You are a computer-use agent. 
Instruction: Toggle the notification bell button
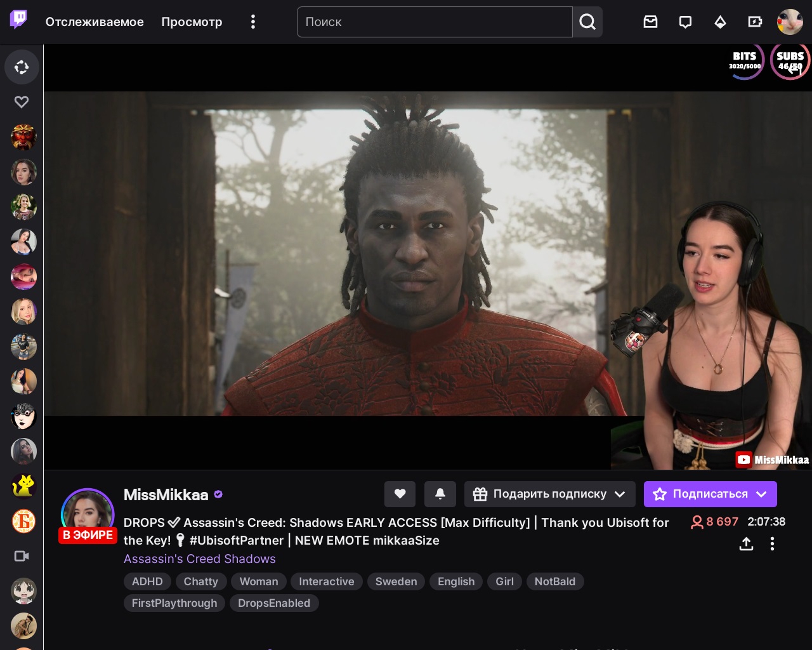pyautogui.click(x=440, y=494)
